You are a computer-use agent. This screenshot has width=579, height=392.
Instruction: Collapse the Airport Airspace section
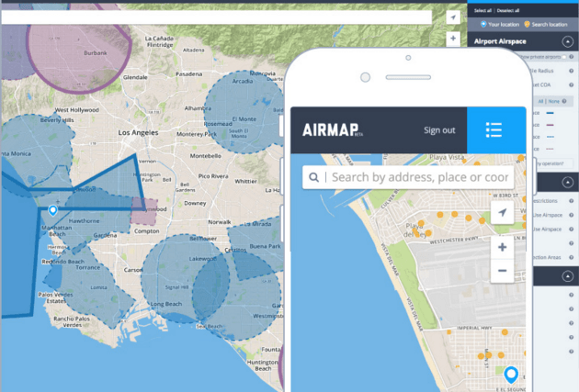tap(567, 41)
